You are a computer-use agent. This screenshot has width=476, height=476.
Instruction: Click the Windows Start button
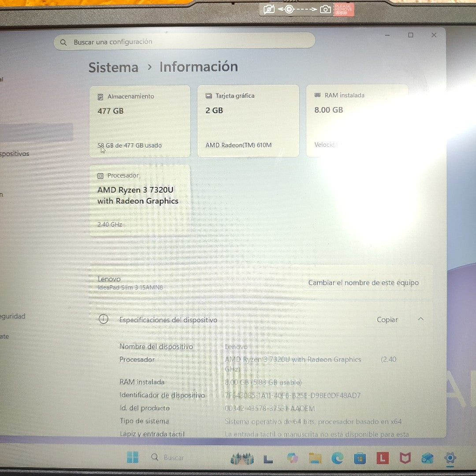point(134,457)
